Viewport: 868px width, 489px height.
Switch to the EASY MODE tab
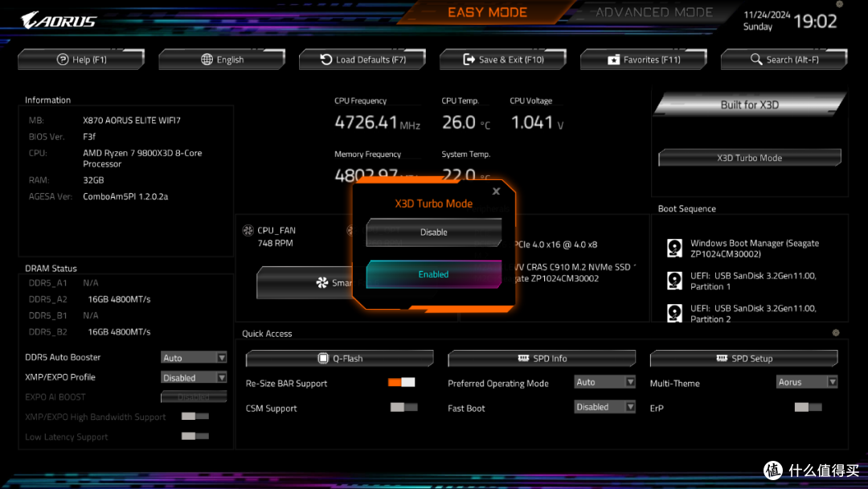pos(487,12)
